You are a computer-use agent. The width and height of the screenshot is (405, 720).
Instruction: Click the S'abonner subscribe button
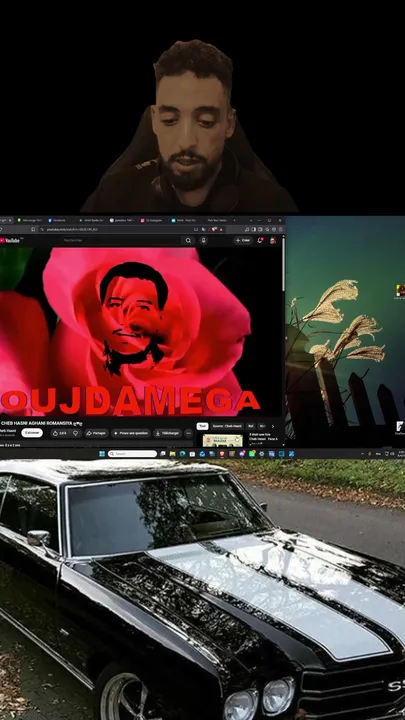[x=32, y=433]
